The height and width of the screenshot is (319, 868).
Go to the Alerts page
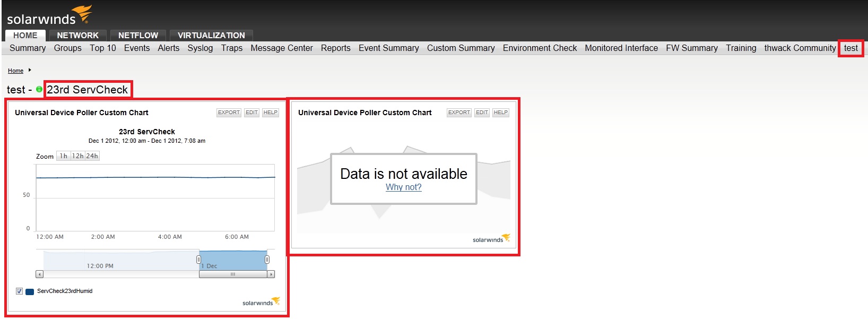169,48
